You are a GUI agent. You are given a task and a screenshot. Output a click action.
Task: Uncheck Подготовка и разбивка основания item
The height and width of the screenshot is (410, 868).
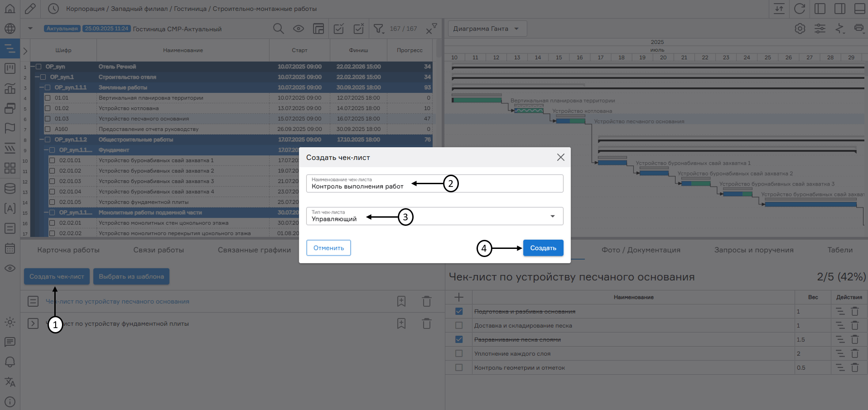click(x=459, y=311)
